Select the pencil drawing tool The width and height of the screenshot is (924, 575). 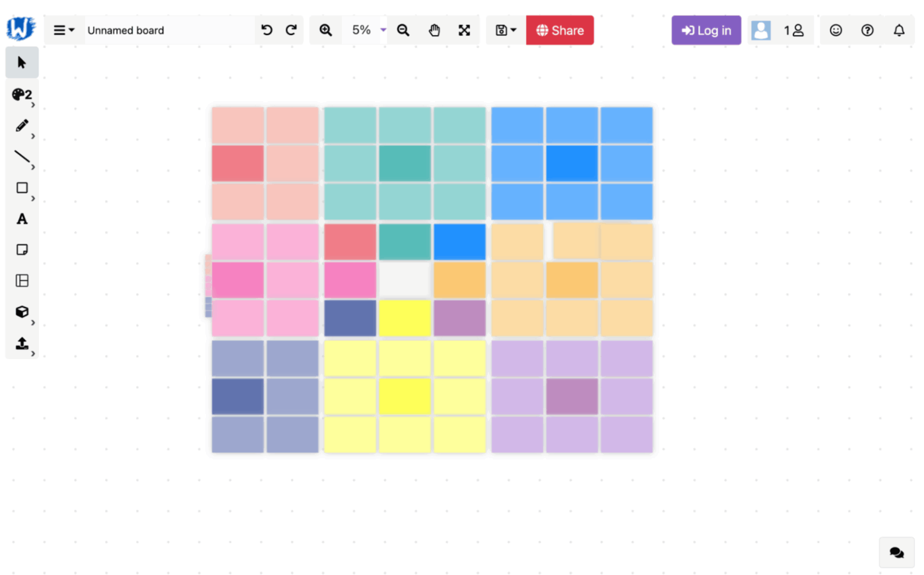tap(22, 125)
